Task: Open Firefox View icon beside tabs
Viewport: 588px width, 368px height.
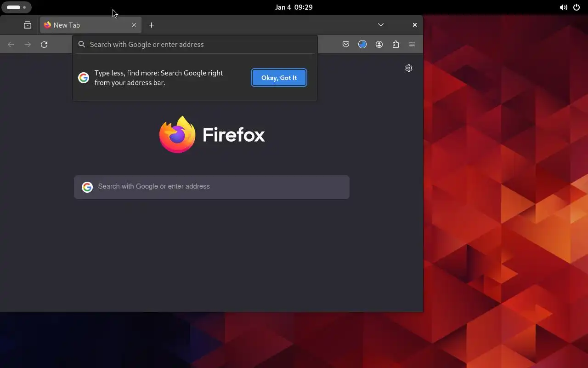Action: [x=28, y=25]
